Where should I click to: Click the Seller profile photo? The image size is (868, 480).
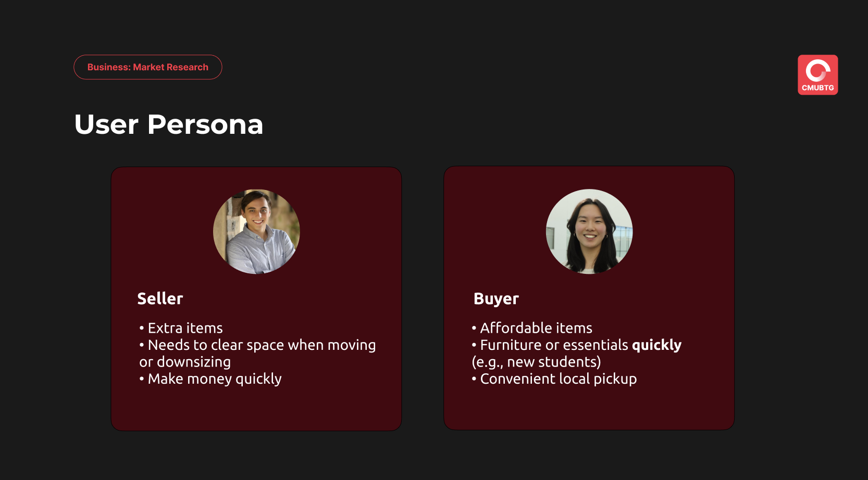pyautogui.click(x=256, y=232)
